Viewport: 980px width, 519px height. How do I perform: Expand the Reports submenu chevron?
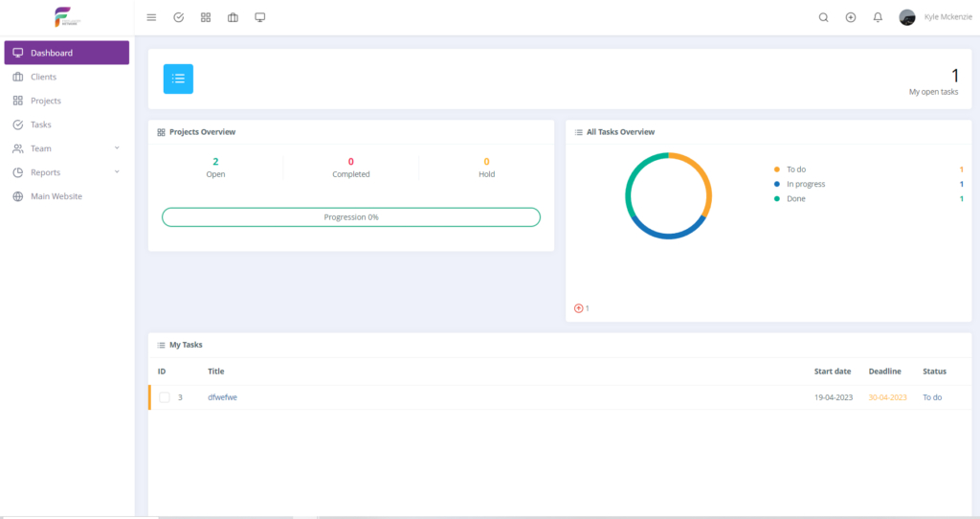(x=117, y=172)
